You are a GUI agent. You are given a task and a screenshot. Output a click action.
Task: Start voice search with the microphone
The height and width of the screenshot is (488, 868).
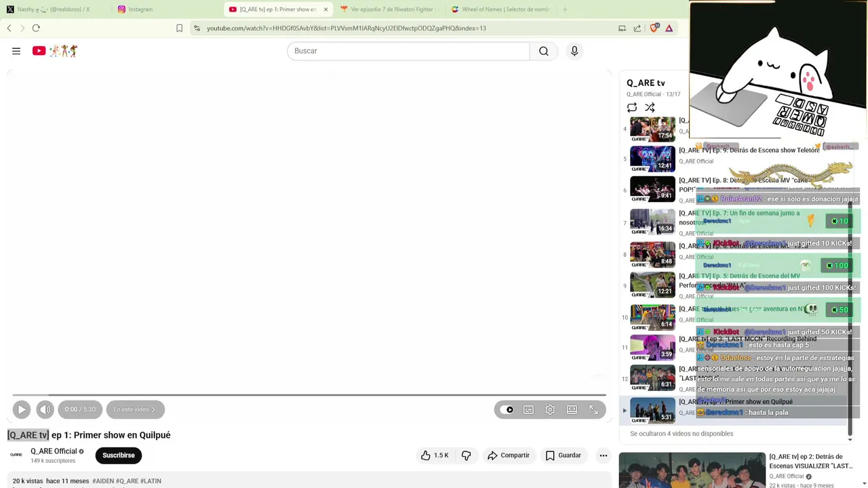[x=574, y=51]
